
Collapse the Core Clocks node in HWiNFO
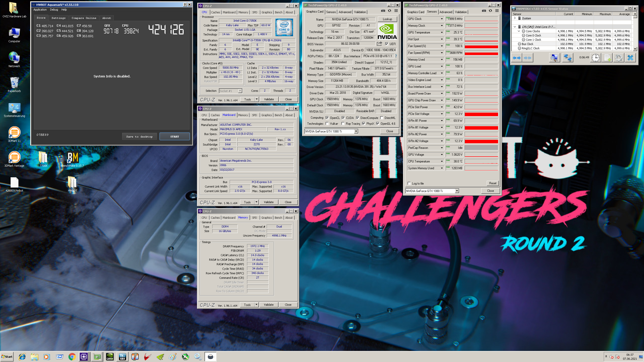[x=519, y=31]
